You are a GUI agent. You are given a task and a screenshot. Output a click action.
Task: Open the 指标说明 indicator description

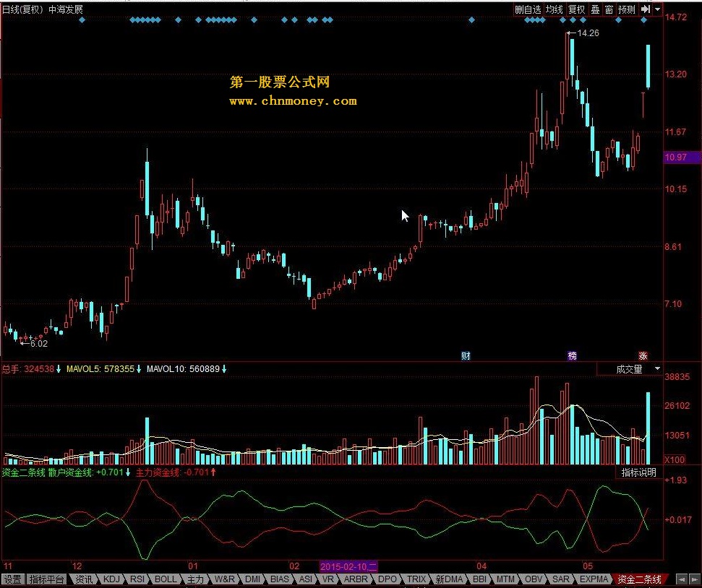point(639,472)
